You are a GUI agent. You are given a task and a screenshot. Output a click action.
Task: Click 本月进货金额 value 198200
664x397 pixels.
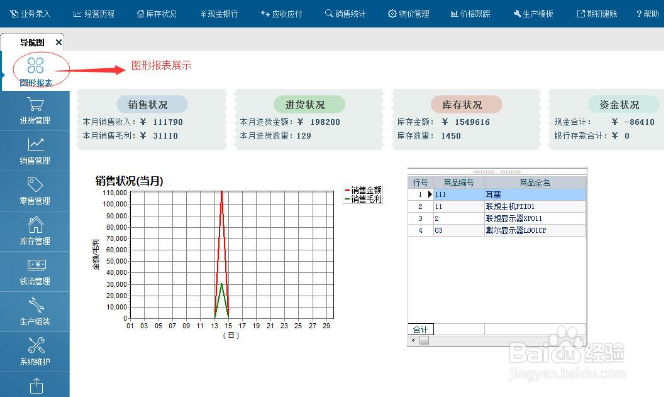pos(325,122)
